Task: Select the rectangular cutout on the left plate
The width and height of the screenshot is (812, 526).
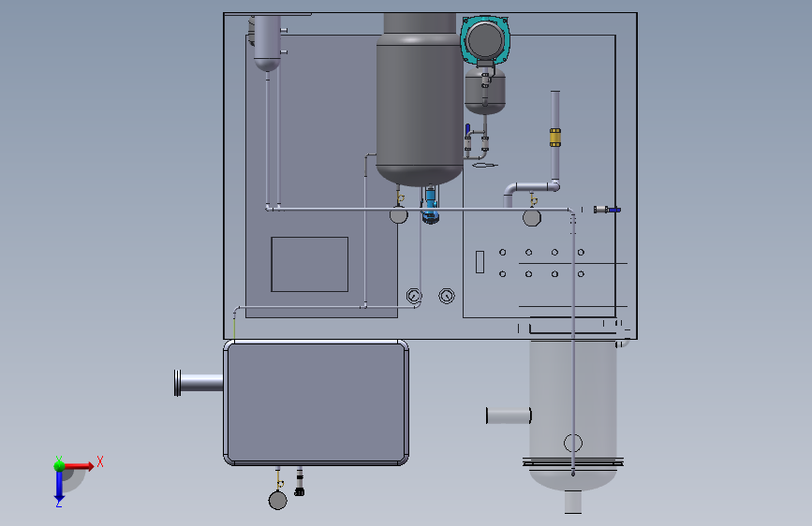Action: (x=310, y=265)
